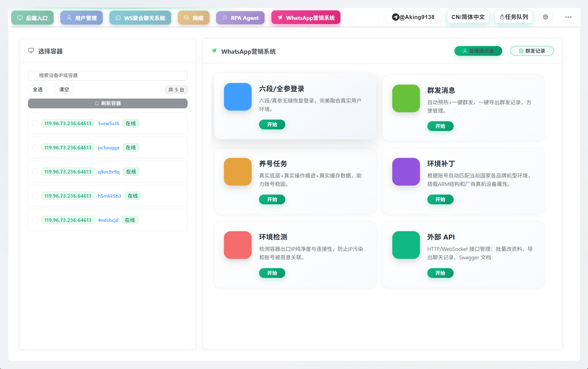Click the container name q8oc9x9q

pyautogui.click(x=109, y=172)
